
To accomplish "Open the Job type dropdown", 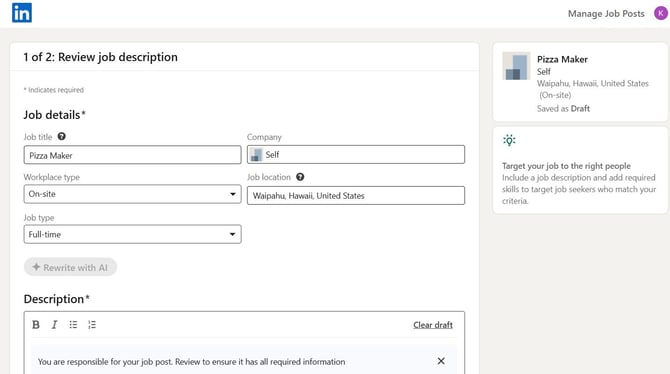I will (x=132, y=234).
